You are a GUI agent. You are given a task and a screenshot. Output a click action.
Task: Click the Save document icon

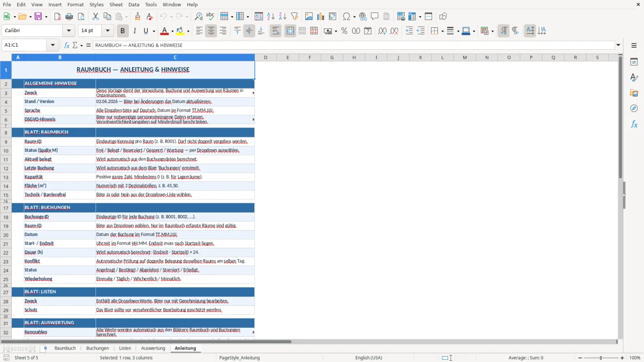[38, 17]
